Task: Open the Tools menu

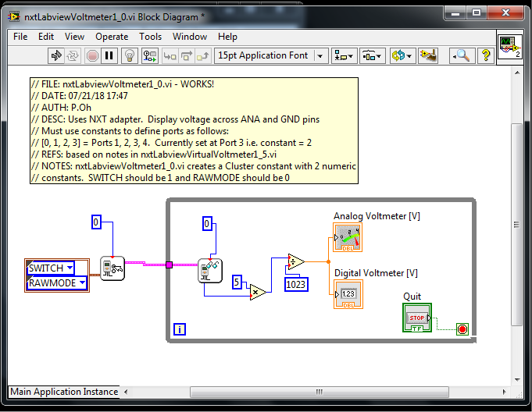Action: click(x=150, y=37)
